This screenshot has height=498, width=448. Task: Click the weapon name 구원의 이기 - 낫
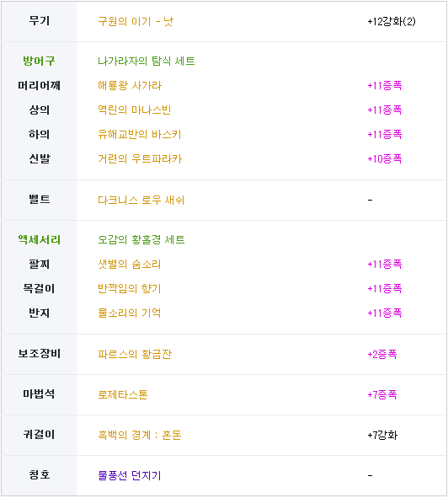136,21
